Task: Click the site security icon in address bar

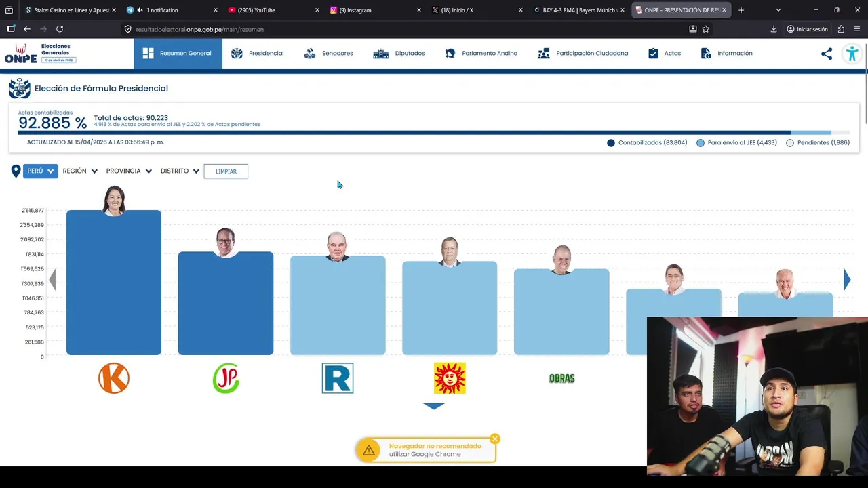Action: coord(127,29)
